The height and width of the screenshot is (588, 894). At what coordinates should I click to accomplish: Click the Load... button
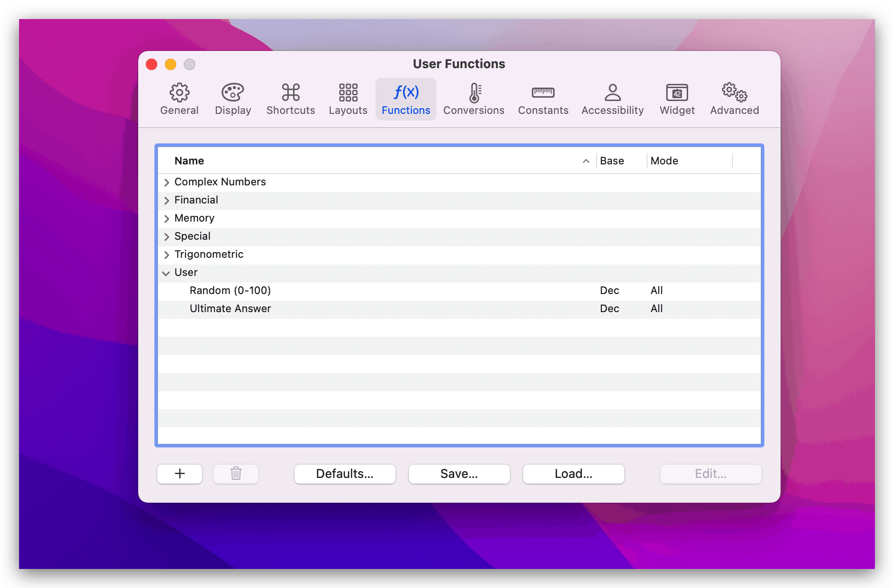(x=574, y=474)
